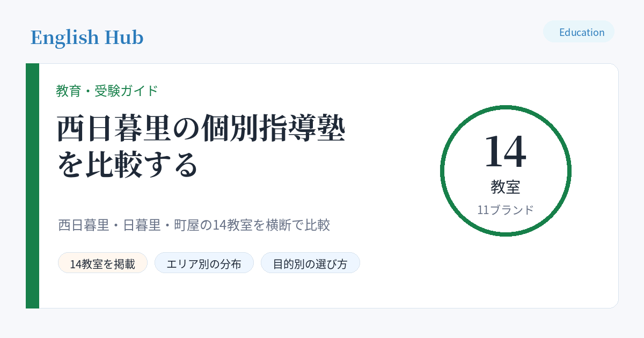The height and width of the screenshot is (338, 644).
Task: Open the エリア別の分布 tag
Action: coord(204,263)
